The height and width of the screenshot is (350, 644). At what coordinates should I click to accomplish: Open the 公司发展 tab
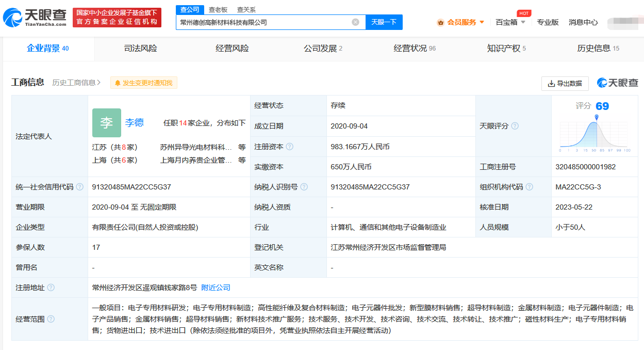(323, 49)
